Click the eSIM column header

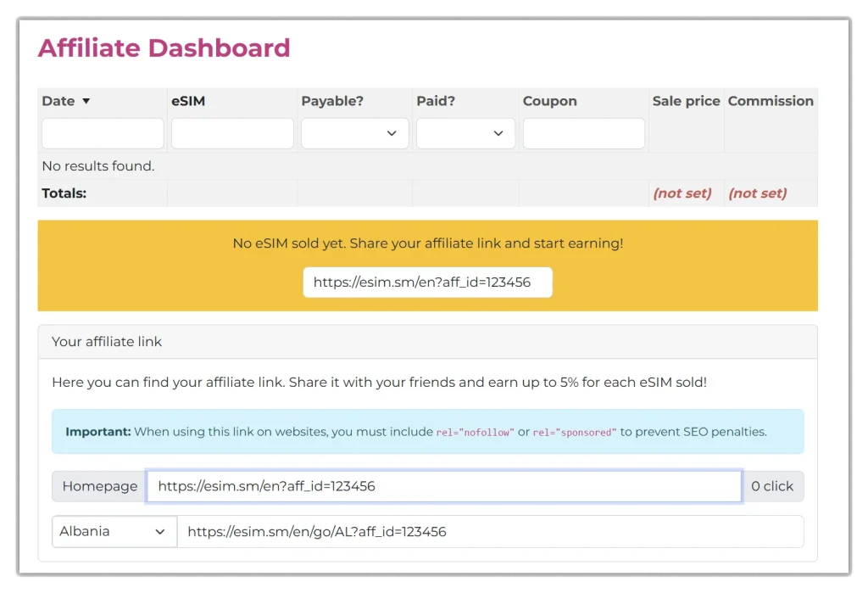[x=188, y=101]
